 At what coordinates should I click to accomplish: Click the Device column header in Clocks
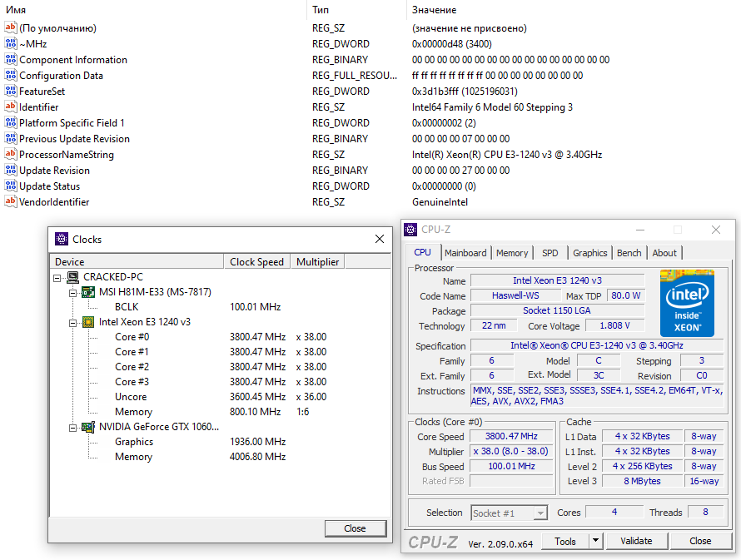(x=137, y=261)
